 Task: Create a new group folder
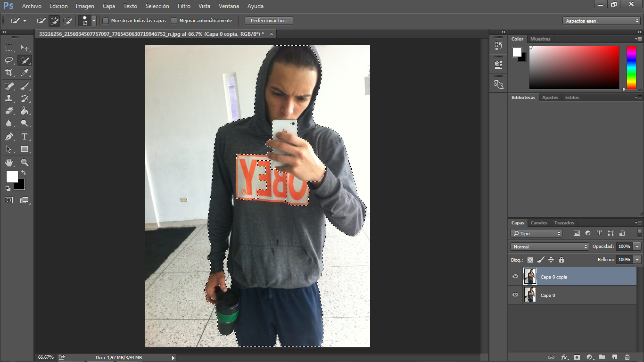602,357
